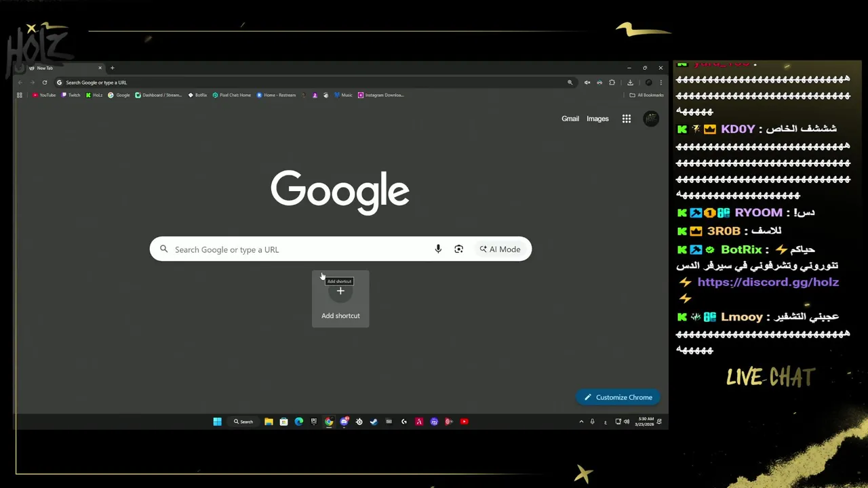Close the New Tab tab
Screen dimensions: 868x488
click(x=100, y=68)
